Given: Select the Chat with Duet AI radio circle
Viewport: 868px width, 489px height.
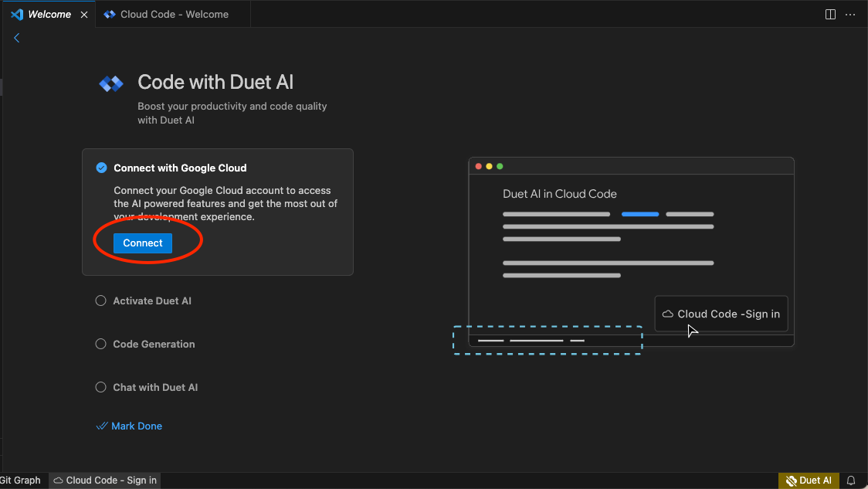Looking at the screenshot, I should tap(100, 387).
